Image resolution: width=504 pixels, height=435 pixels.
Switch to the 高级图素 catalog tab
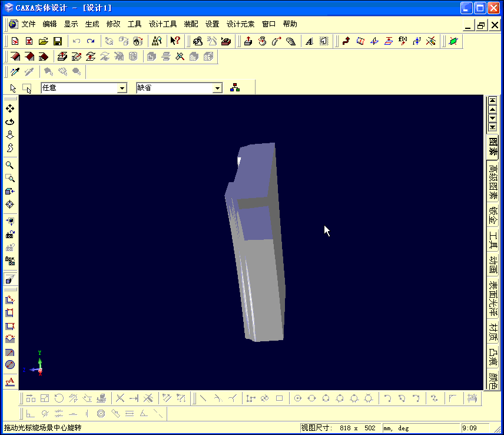coord(493,182)
